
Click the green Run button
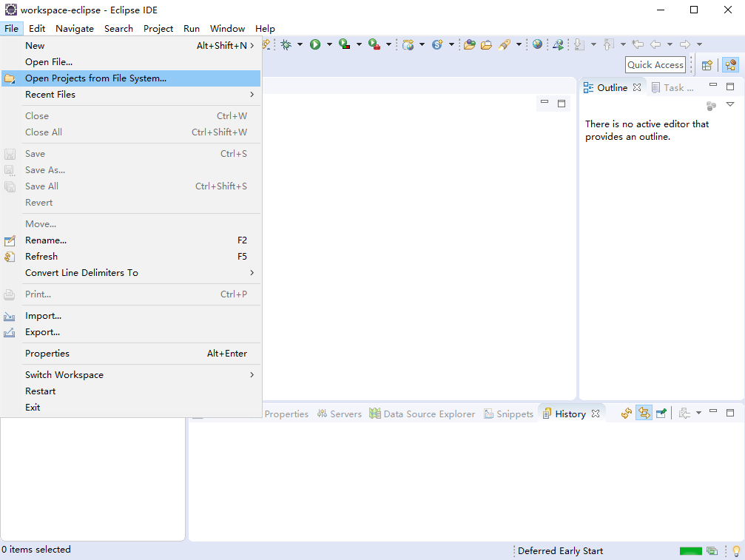tap(315, 44)
